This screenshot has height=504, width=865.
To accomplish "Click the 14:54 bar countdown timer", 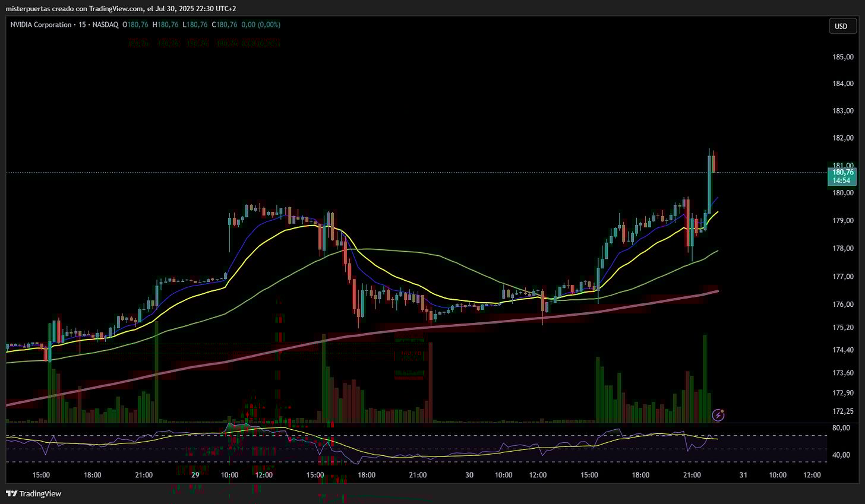I will click(x=840, y=180).
